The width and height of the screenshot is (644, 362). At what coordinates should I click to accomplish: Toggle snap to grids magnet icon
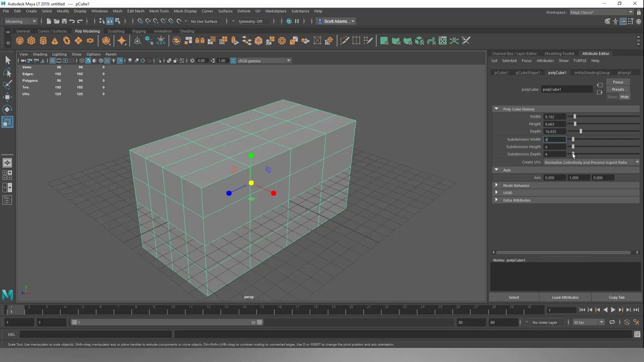point(140,21)
